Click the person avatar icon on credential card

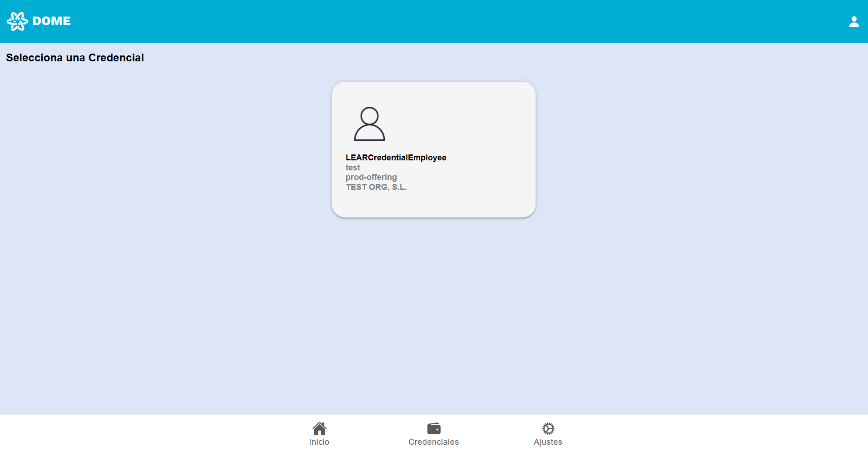369,124
